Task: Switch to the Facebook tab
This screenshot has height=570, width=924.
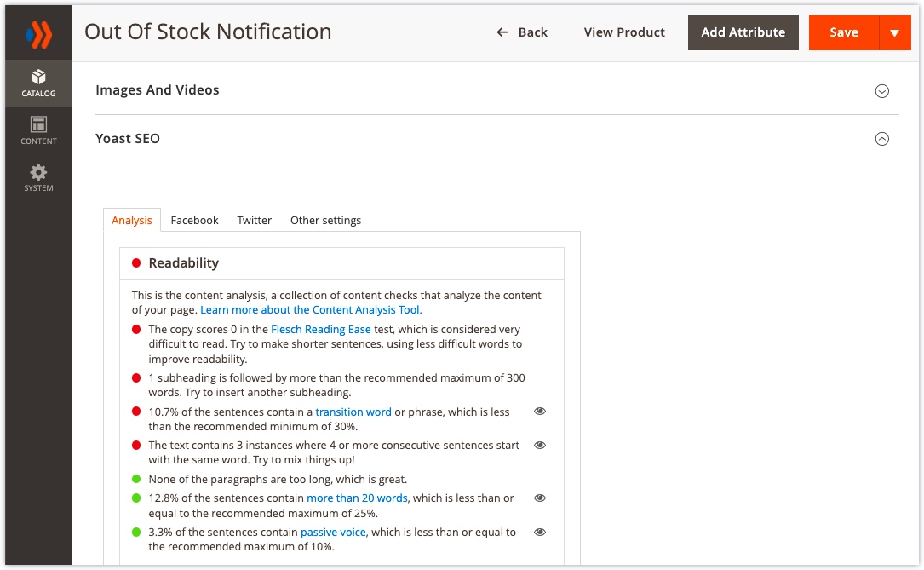Action: (x=194, y=220)
